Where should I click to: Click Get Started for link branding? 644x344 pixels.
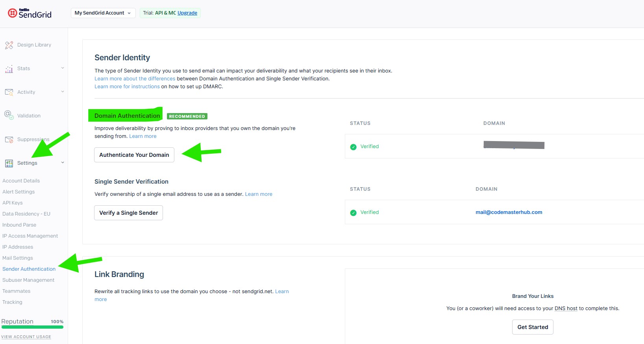(x=533, y=327)
